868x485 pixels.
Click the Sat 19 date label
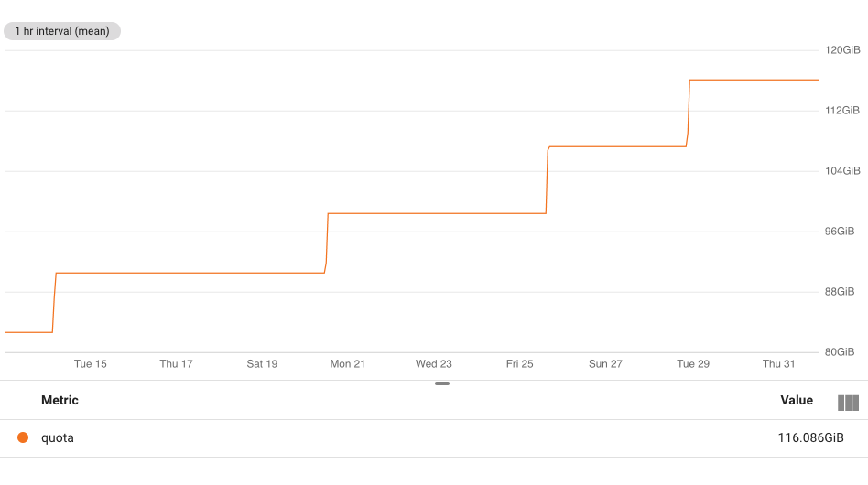click(262, 364)
